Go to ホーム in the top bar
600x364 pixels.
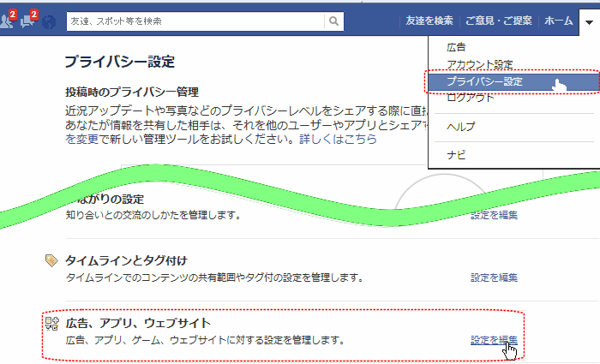coord(559,21)
